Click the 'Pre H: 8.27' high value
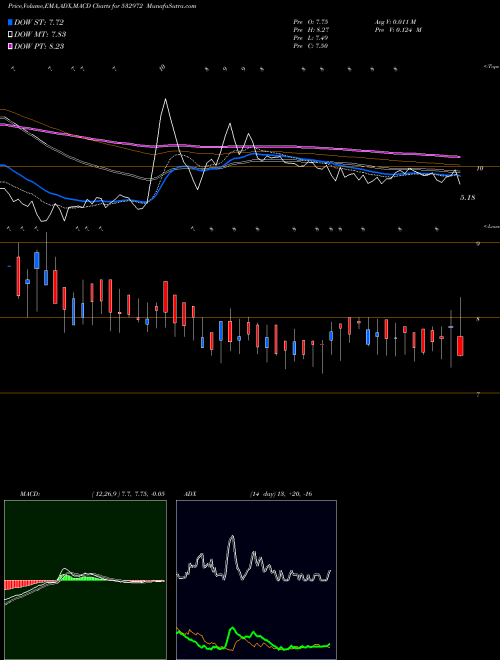Image resolution: width=500 pixels, height=660 pixels. pos(311,29)
